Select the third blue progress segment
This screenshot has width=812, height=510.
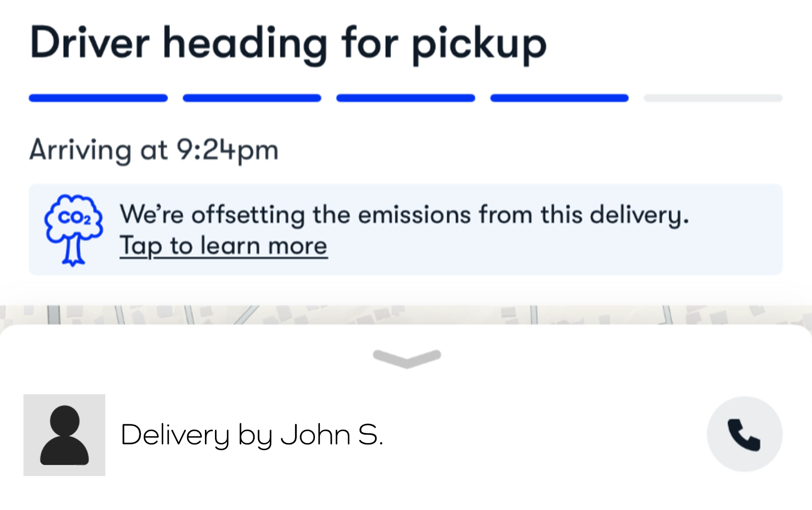click(406, 98)
